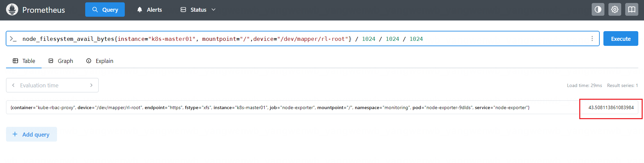Click the Evaluation time input field
The width and height of the screenshot is (644, 163).
pos(52,85)
